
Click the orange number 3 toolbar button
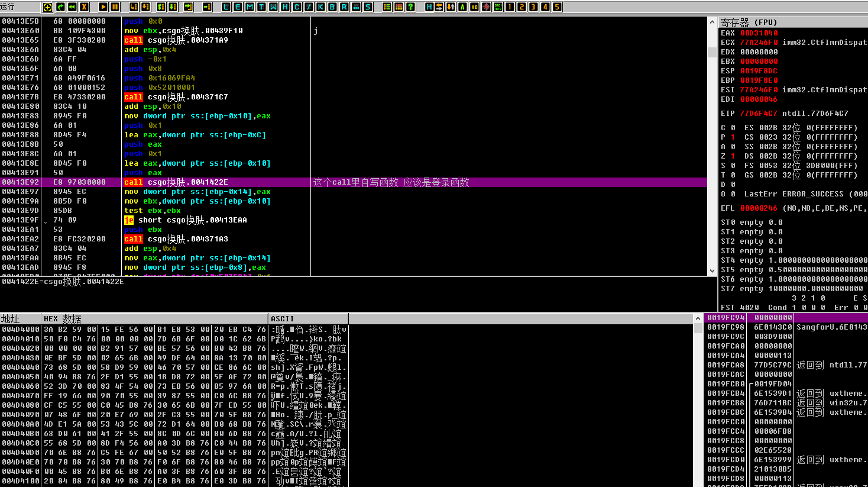click(x=533, y=7)
